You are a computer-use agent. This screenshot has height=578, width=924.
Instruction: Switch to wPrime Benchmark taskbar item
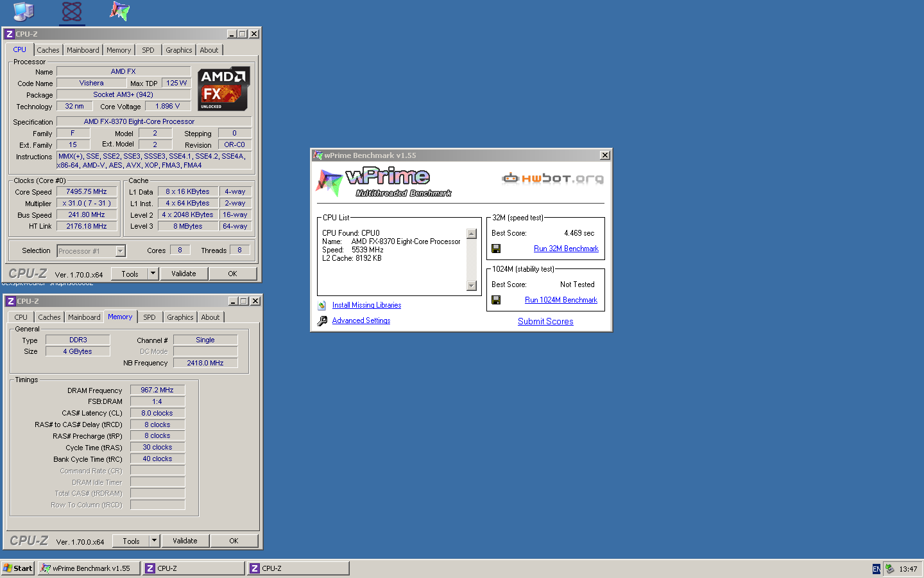click(x=89, y=568)
